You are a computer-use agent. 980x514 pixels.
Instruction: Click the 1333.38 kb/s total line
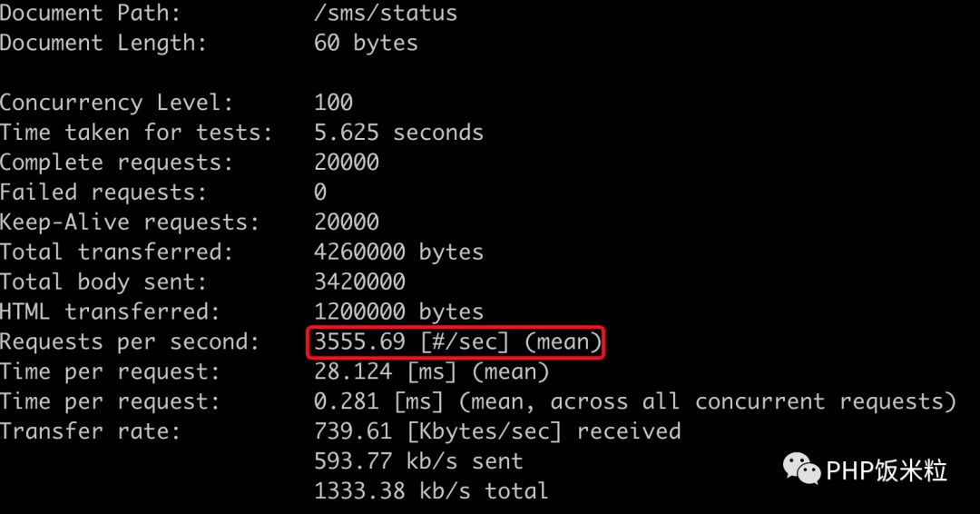pos(431,490)
